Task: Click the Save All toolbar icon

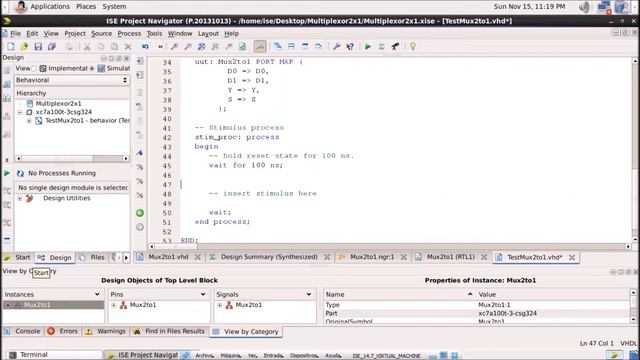Action: pyautogui.click(x=52, y=47)
